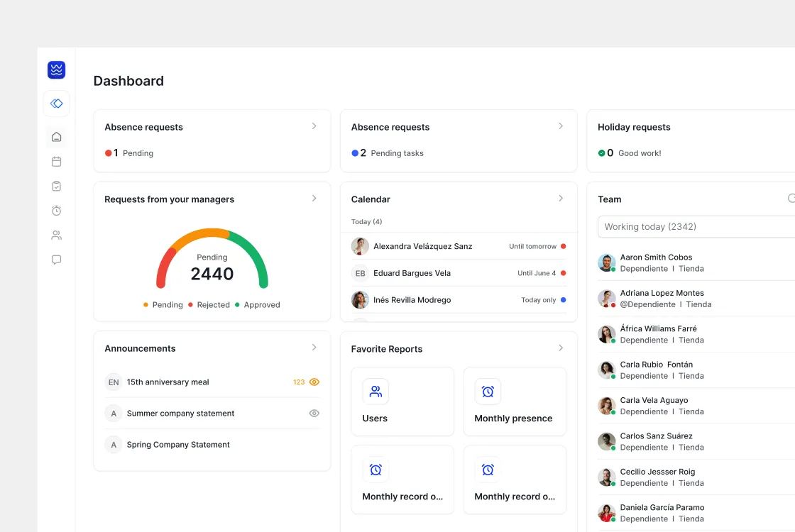This screenshot has width=795, height=532.
Task: Expand the Favorite Reports card chevron
Action: click(561, 348)
